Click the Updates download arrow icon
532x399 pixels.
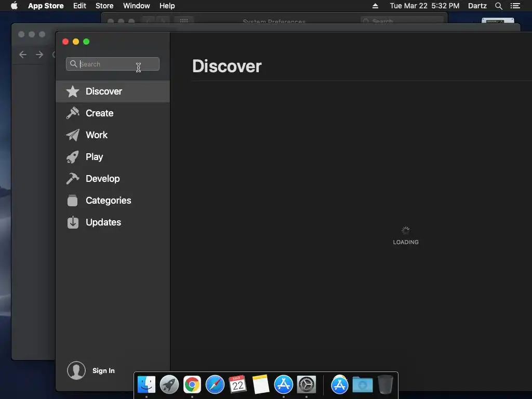coord(73,222)
